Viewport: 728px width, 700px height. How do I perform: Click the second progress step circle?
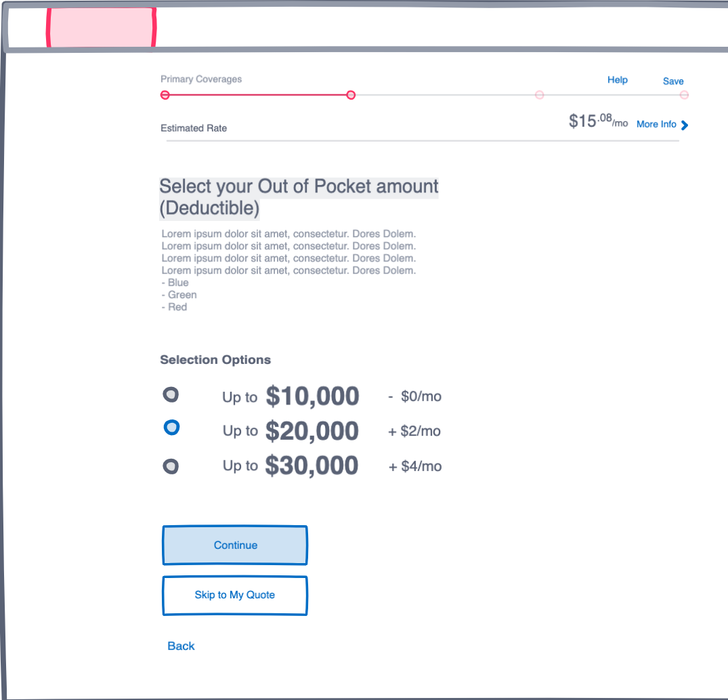click(351, 95)
